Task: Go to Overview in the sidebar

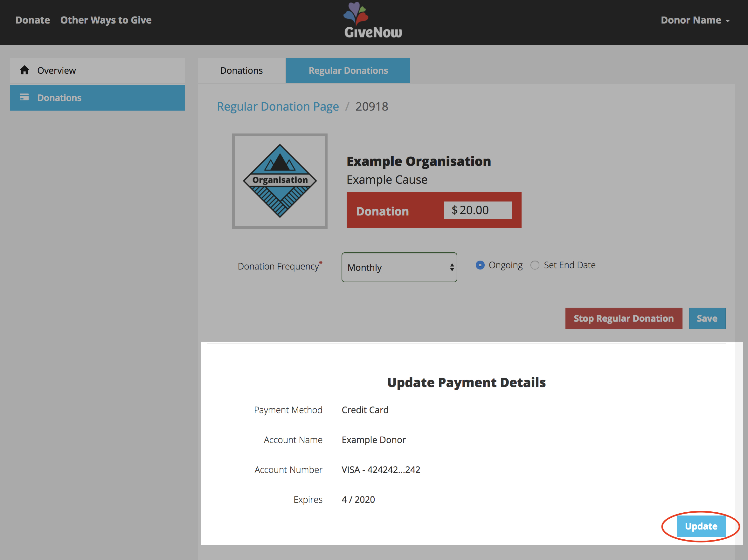Action: pos(97,70)
